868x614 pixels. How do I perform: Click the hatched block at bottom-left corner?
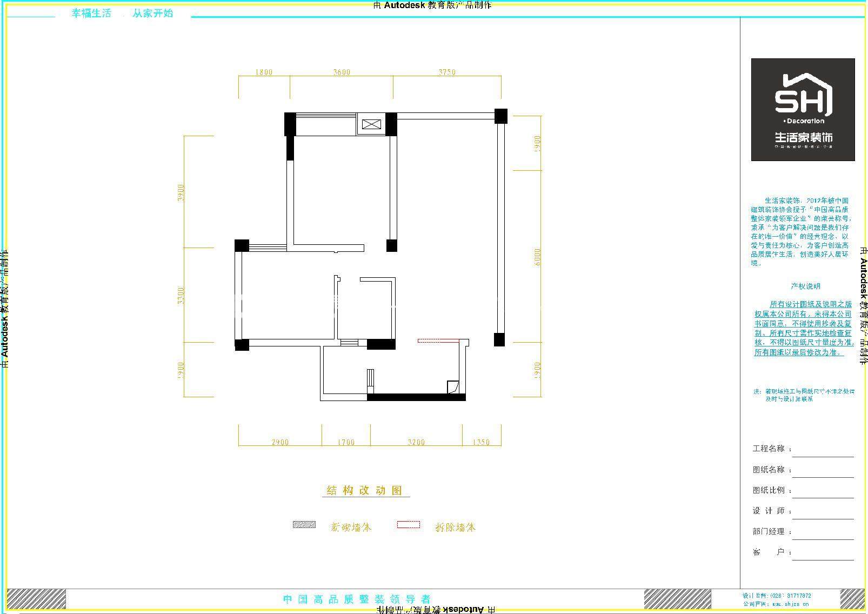point(36,599)
